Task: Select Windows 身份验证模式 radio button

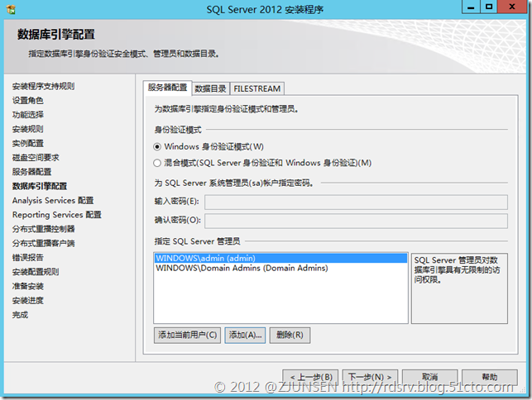Action: click(157, 147)
